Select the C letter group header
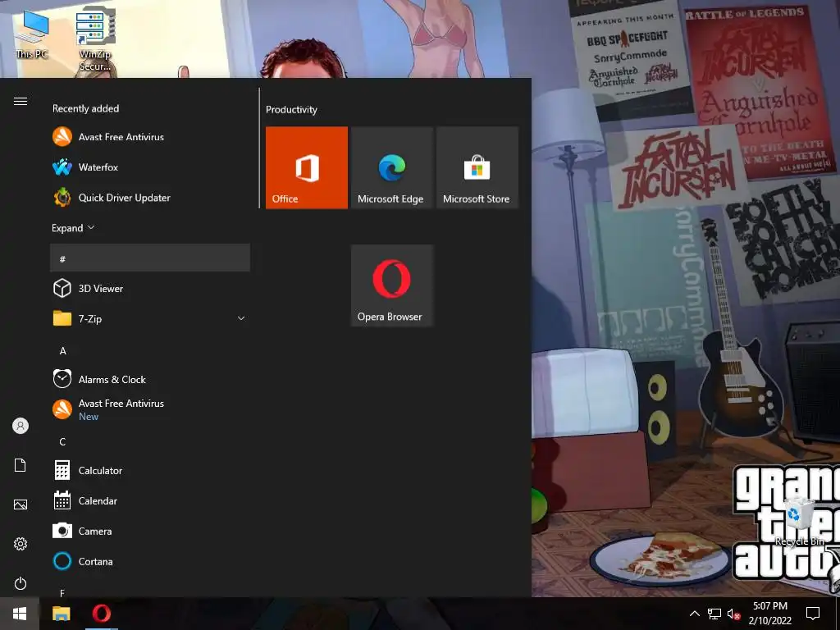840x630 pixels. pyautogui.click(x=62, y=442)
